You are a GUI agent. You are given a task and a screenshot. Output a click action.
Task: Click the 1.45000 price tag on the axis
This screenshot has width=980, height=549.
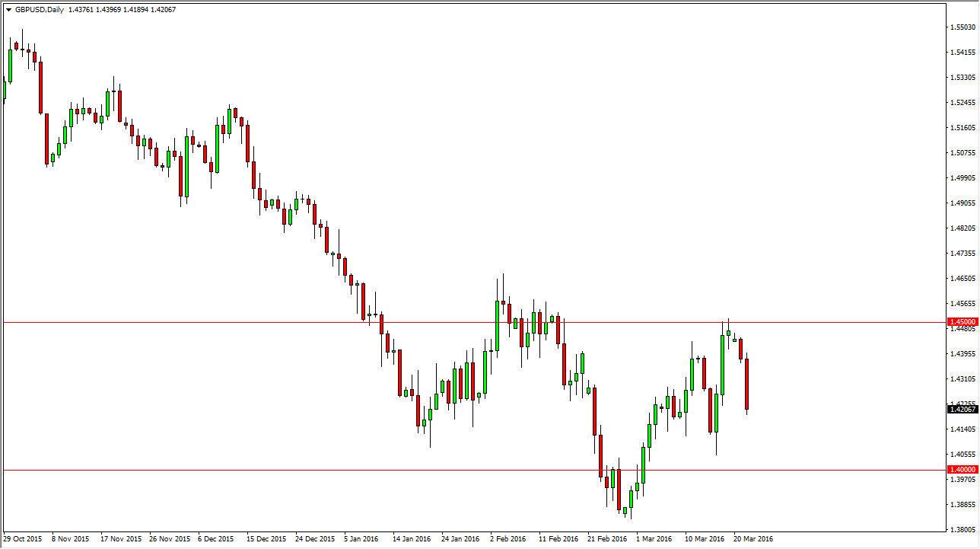[963, 321]
